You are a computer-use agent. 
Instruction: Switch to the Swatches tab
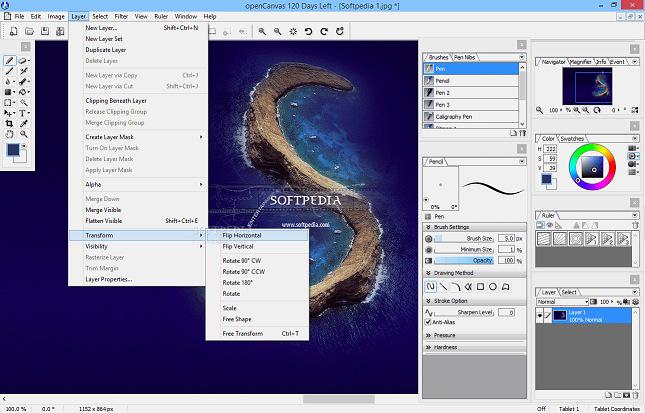573,139
